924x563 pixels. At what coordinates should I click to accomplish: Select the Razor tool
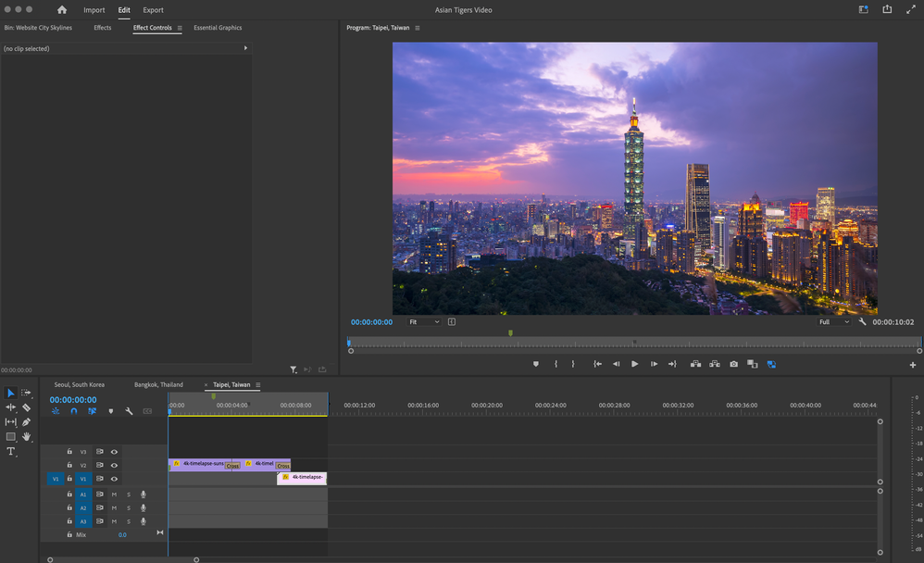coord(27,407)
